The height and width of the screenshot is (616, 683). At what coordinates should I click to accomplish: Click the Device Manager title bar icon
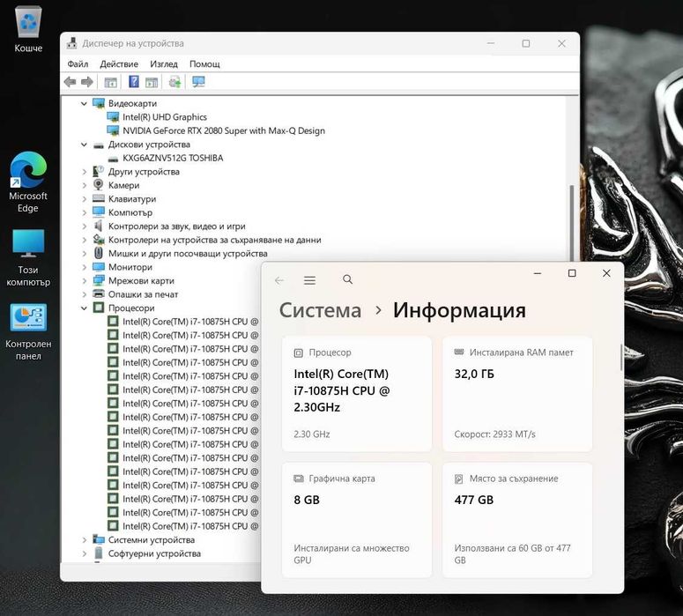tap(72, 43)
